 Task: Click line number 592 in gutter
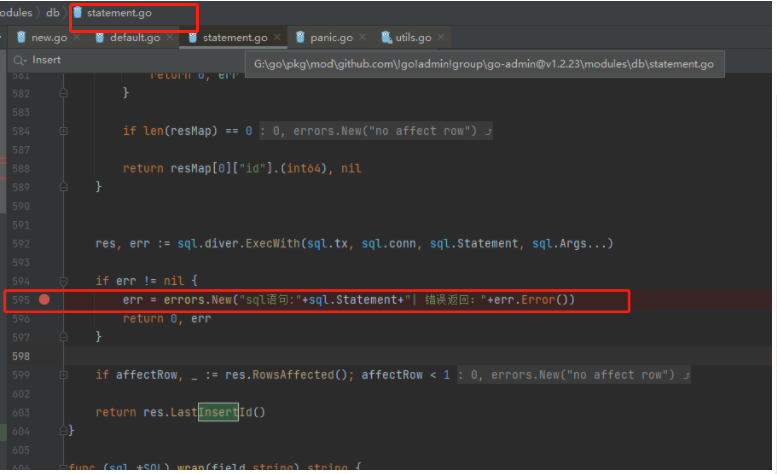click(x=21, y=244)
